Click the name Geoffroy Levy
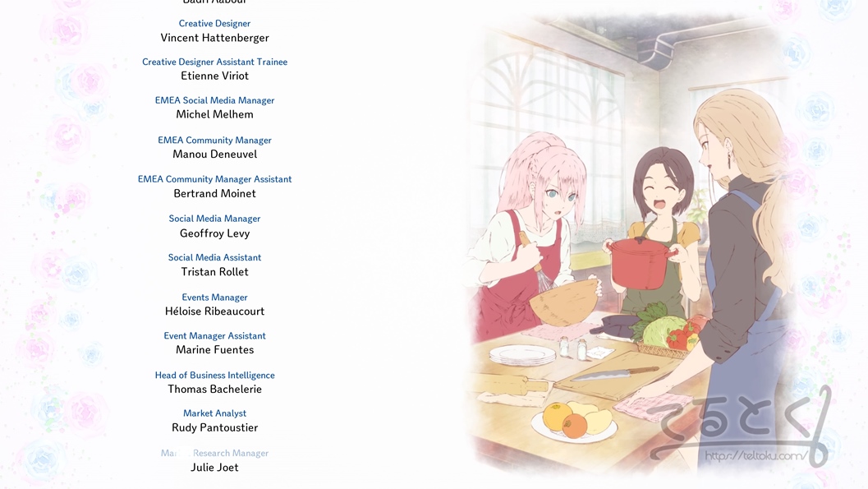The image size is (868, 489). point(215,233)
